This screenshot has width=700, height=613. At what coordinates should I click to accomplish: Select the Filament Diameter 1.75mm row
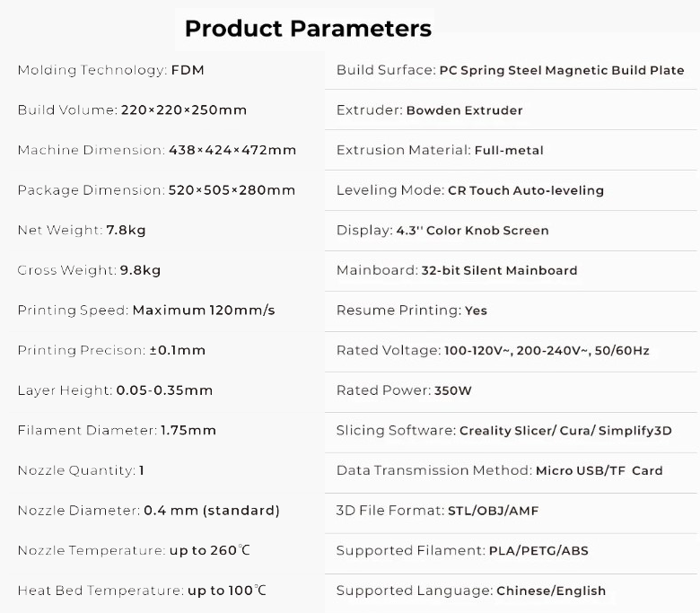tap(117, 431)
